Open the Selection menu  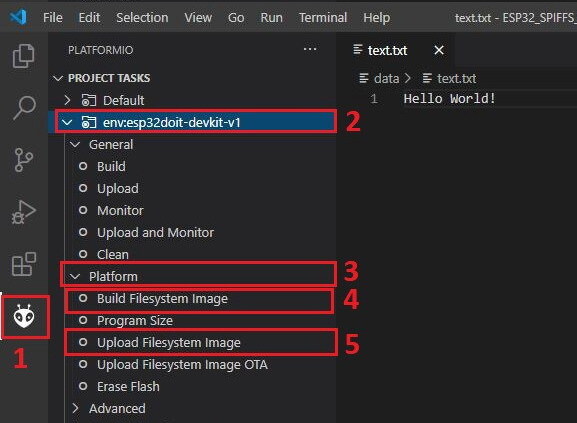[x=142, y=17]
